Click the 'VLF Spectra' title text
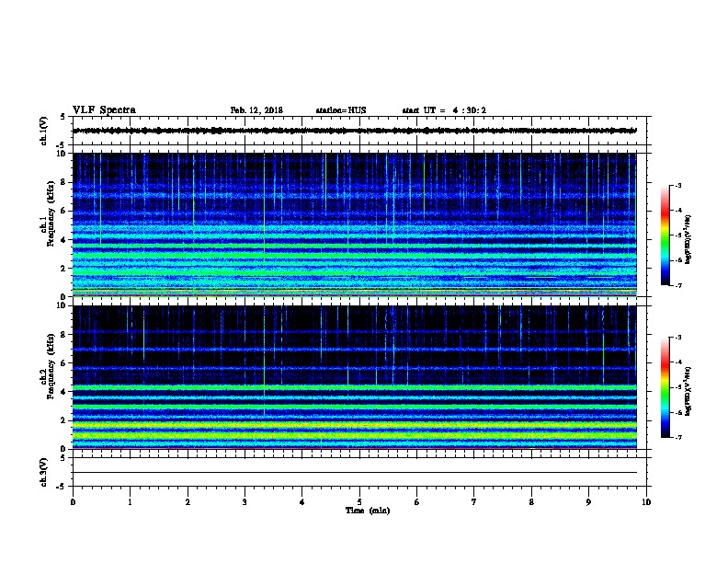Screen dimensions: 728x563 click(104, 110)
